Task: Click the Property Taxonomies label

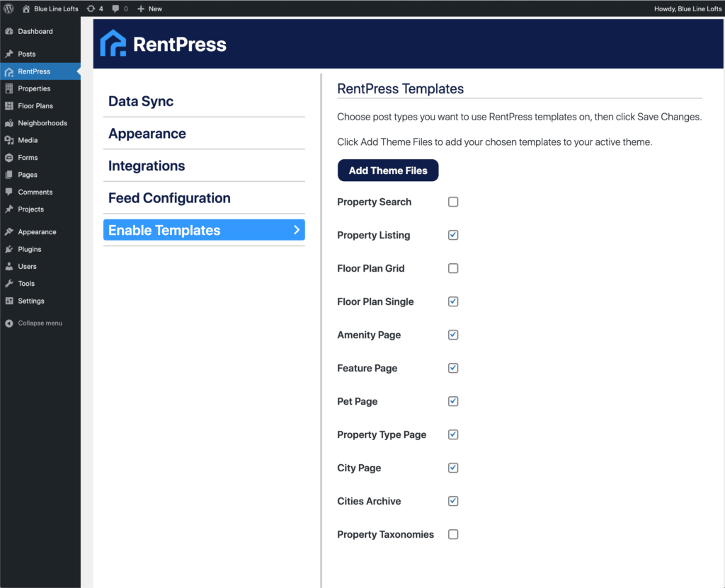Action: (386, 535)
